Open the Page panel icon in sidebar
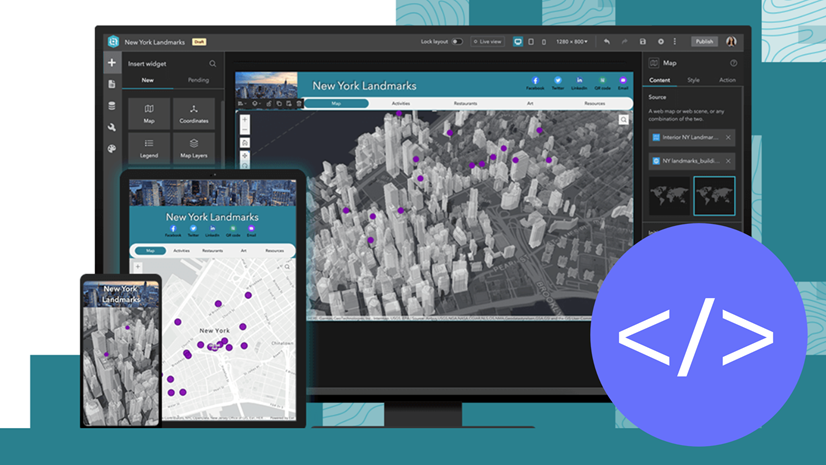Screen dimensions: 826x465 point(112,84)
